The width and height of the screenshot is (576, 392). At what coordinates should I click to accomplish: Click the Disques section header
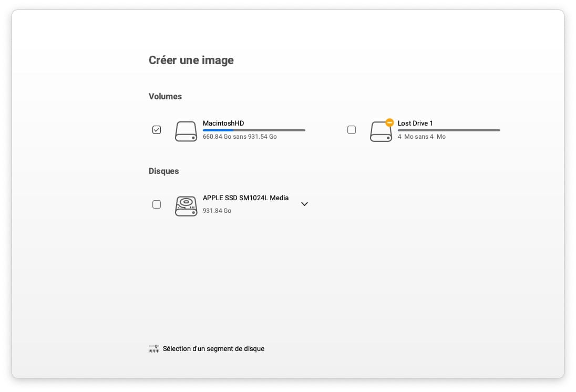tap(163, 171)
